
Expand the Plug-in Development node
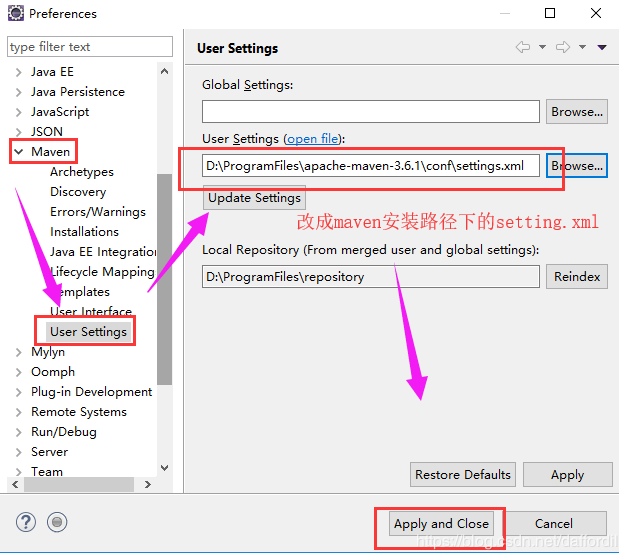tap(19, 392)
